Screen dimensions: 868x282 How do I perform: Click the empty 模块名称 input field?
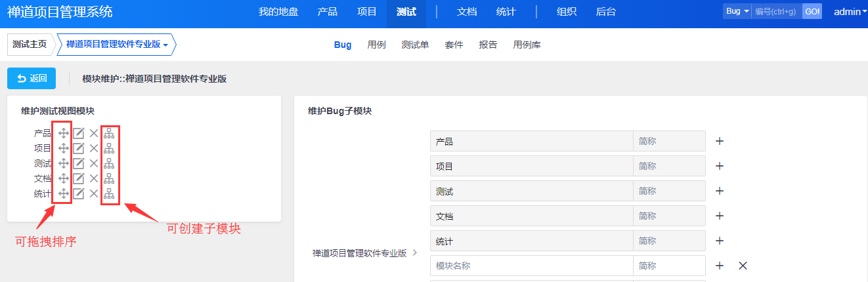click(532, 266)
